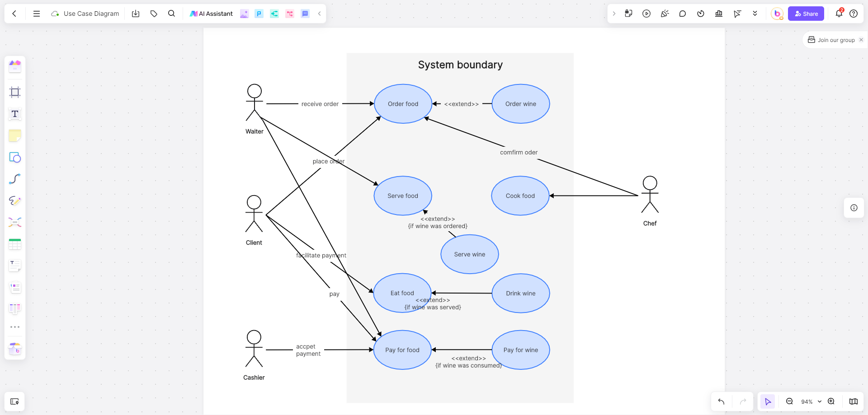Open the mind map tool

click(x=15, y=222)
